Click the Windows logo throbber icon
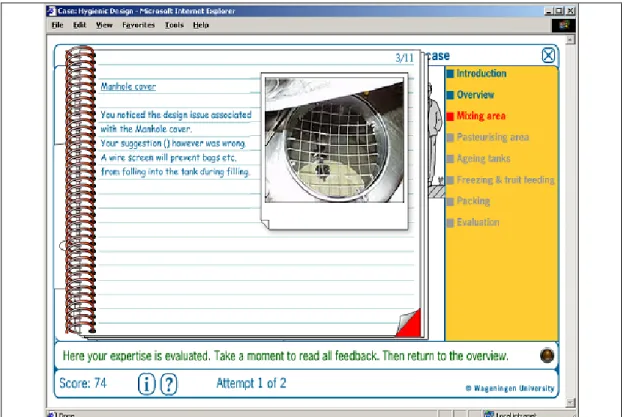624x417 pixels. (563, 25)
